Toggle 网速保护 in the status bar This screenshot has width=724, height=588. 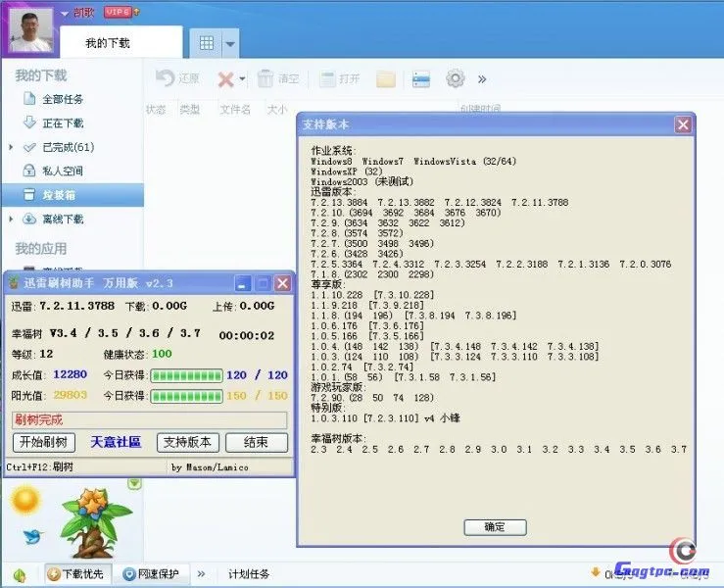coord(152,574)
